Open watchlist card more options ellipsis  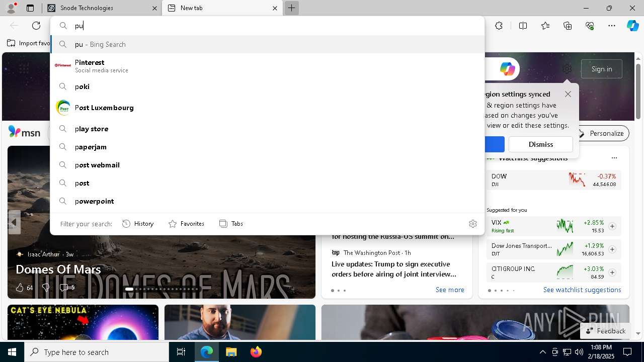(x=614, y=158)
